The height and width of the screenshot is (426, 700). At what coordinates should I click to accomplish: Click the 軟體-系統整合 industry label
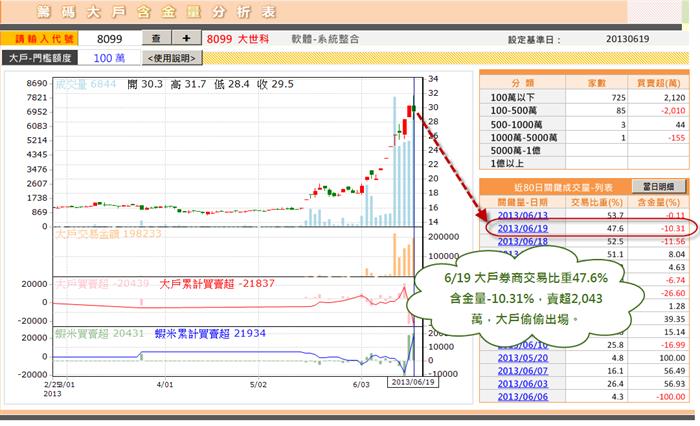coord(325,39)
